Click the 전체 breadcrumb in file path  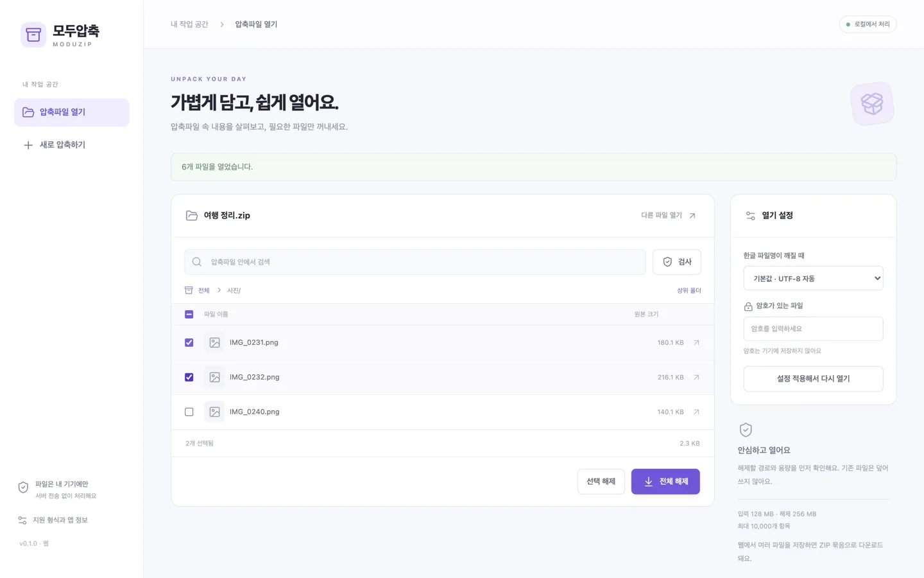click(x=204, y=291)
